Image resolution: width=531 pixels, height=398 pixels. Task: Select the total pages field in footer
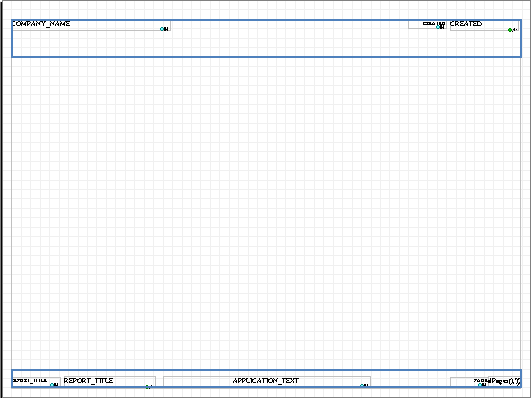point(485,382)
